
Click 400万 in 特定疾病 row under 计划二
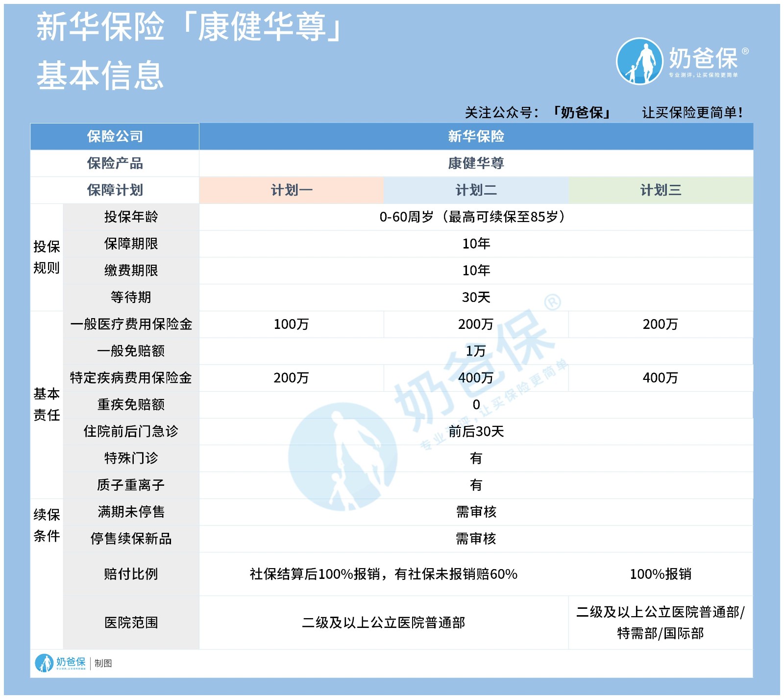pos(476,378)
